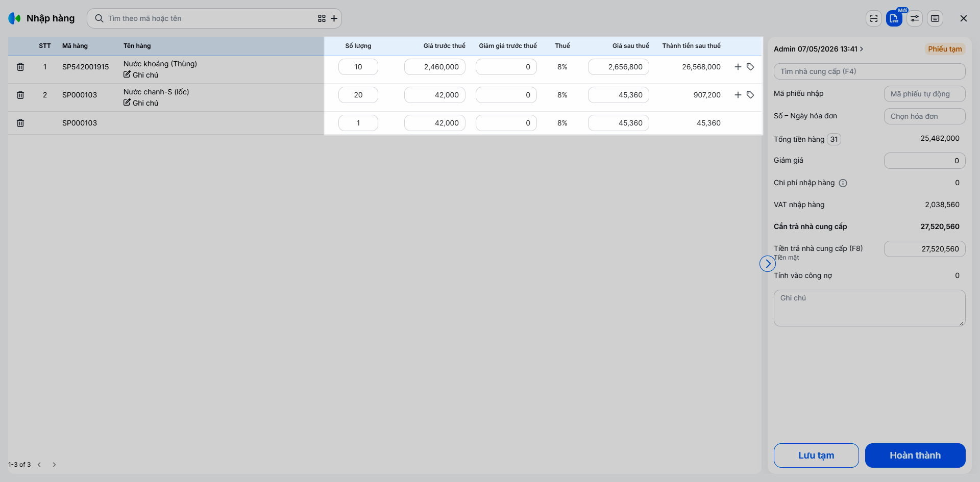Click the grid view icon in search box
This screenshot has height=482, width=980.
point(322,18)
